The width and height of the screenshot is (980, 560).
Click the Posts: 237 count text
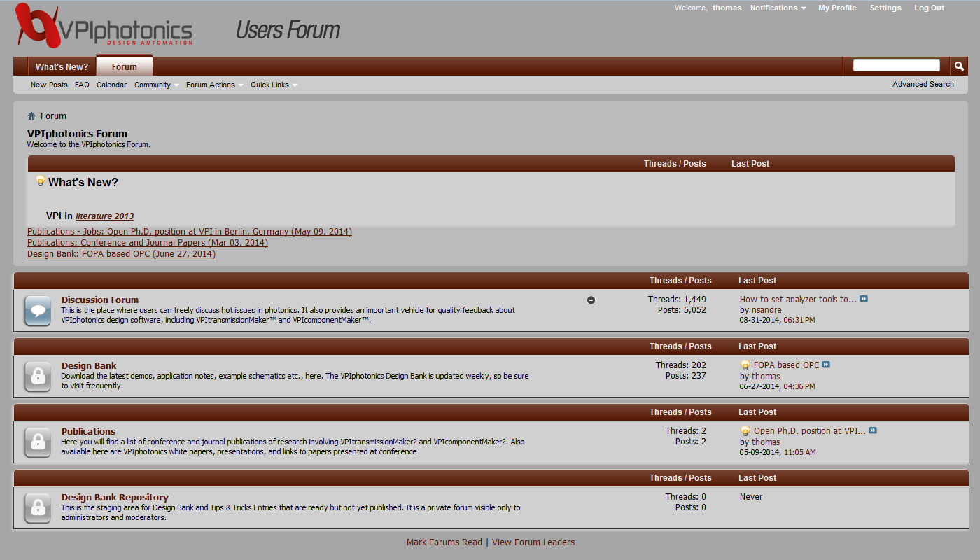pos(686,376)
